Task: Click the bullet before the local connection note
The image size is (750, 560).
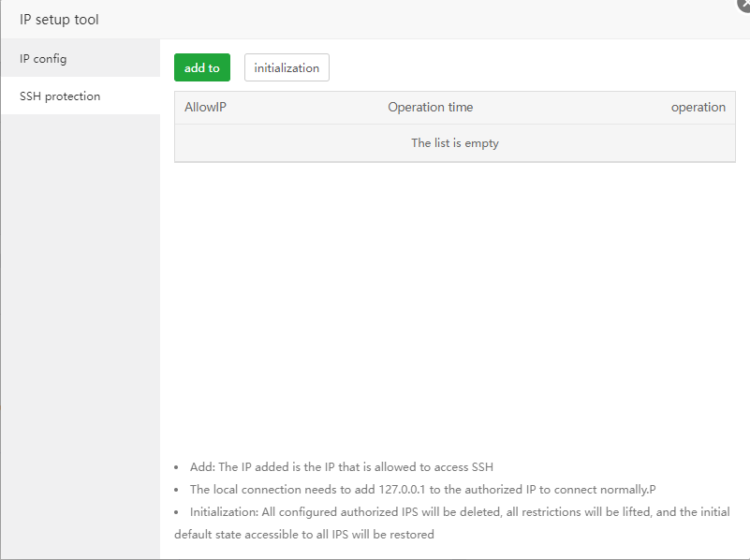Action: (x=178, y=490)
